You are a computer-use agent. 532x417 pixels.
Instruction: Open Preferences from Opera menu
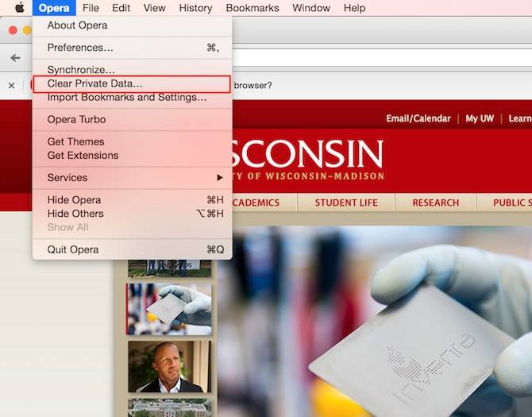(133, 48)
